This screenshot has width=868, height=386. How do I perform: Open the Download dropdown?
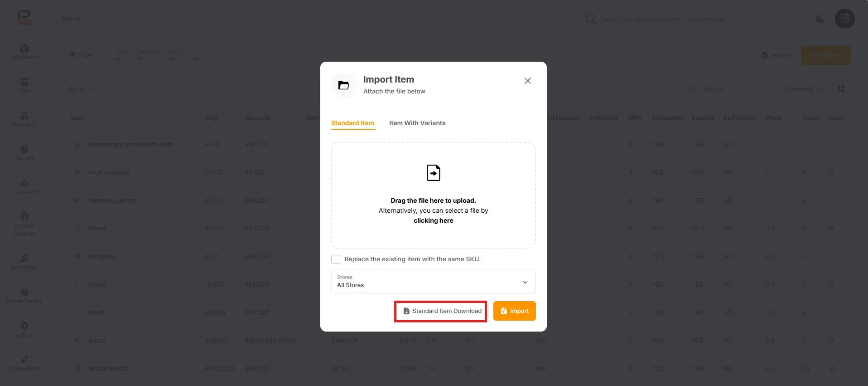pos(803,88)
